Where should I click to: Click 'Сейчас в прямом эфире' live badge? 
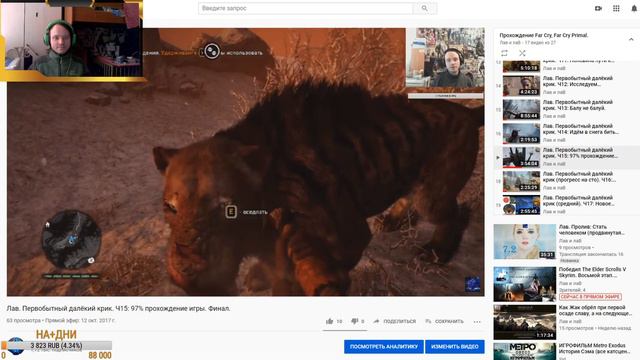tap(591, 297)
